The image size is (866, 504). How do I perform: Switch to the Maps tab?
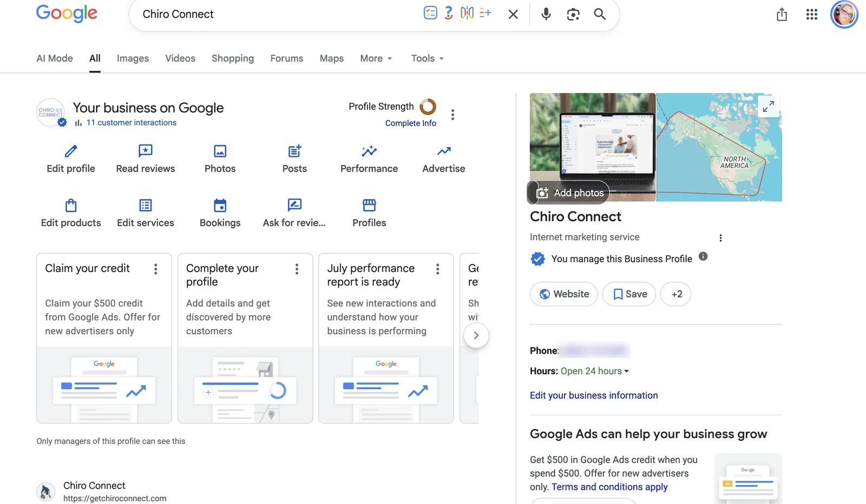(x=332, y=58)
